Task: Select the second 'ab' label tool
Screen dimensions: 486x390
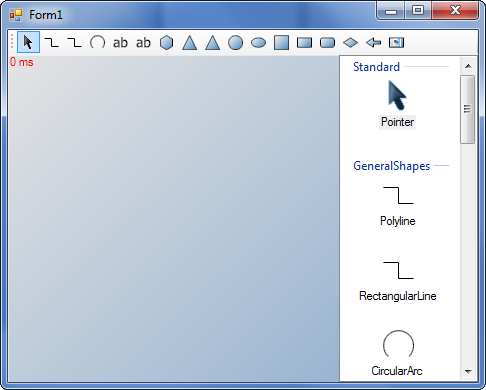Action: coord(143,43)
